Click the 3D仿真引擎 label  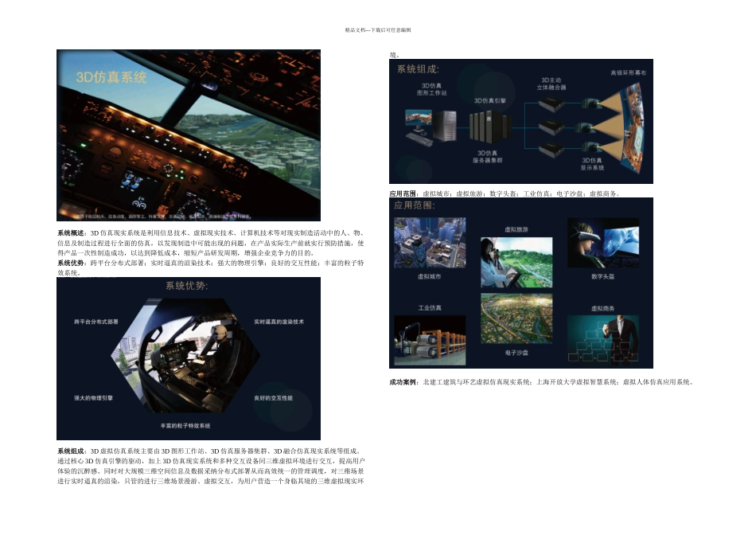490,101
